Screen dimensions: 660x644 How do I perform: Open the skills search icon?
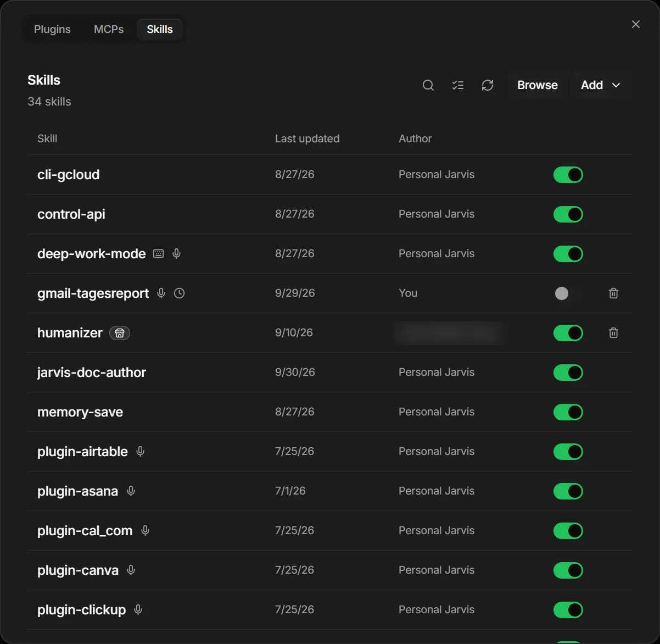coord(428,85)
